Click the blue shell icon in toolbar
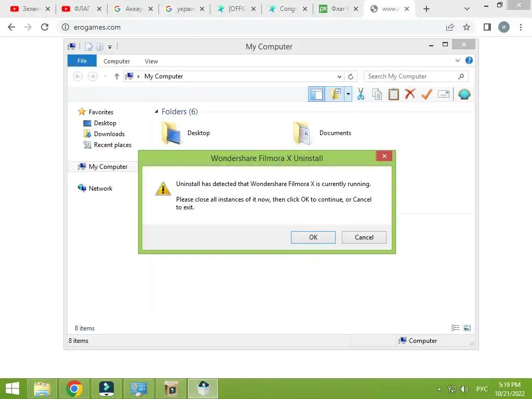 coord(464,94)
